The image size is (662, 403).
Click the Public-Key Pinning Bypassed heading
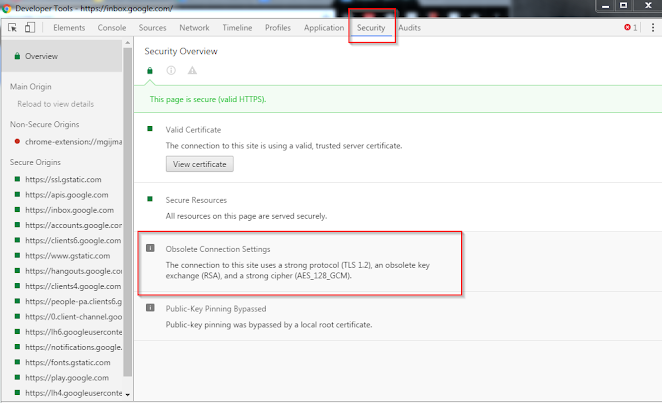(216, 308)
